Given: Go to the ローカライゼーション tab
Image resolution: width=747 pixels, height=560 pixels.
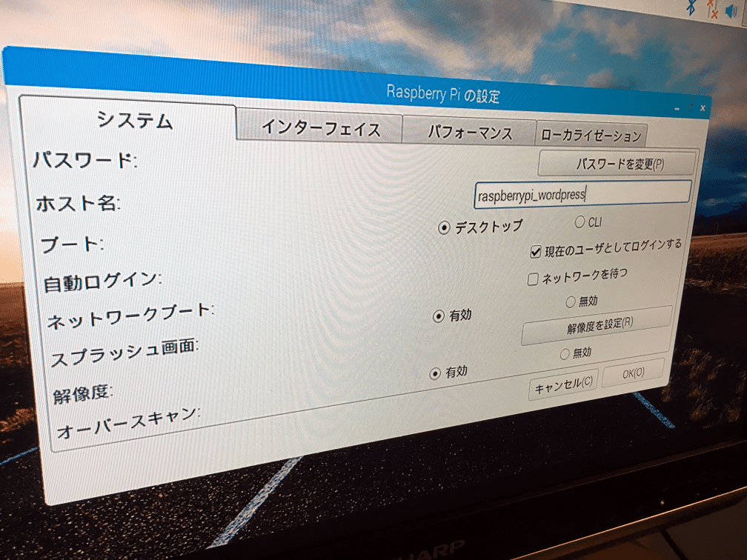Looking at the screenshot, I should pyautogui.click(x=591, y=136).
